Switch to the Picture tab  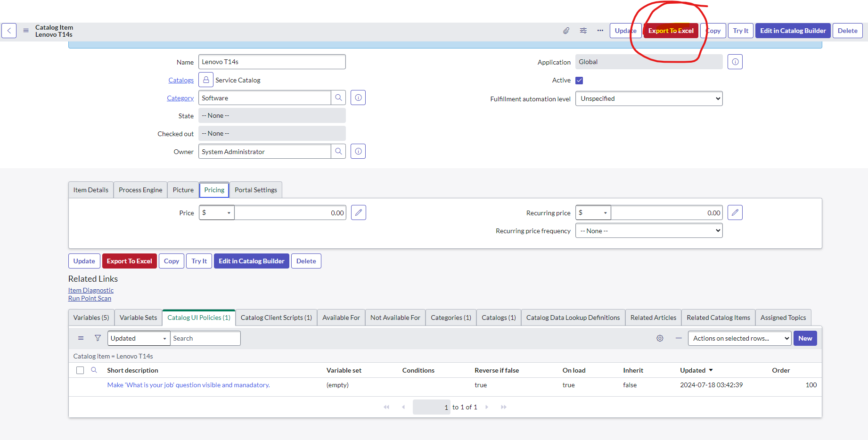[x=183, y=190]
